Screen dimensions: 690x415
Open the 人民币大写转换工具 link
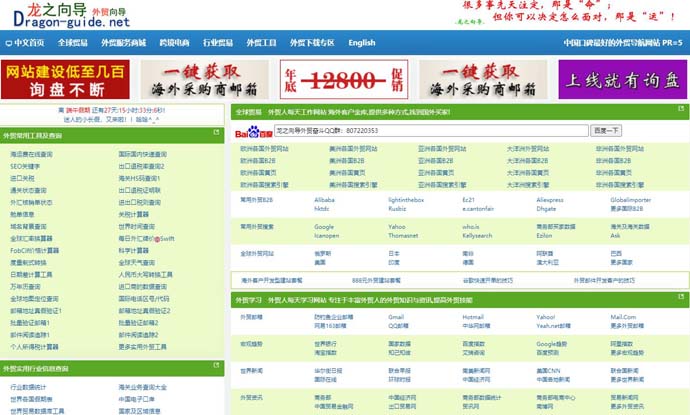click(145, 274)
